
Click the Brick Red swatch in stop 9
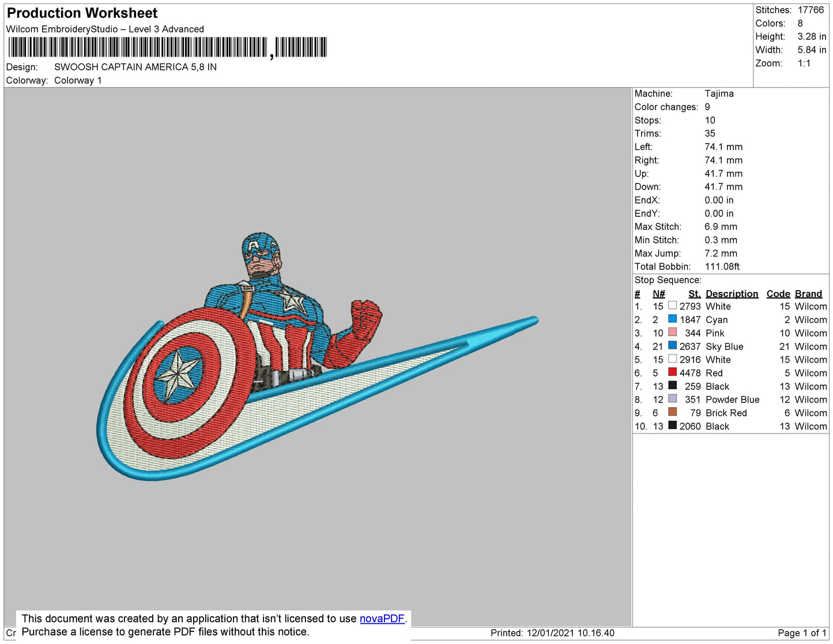(x=672, y=412)
